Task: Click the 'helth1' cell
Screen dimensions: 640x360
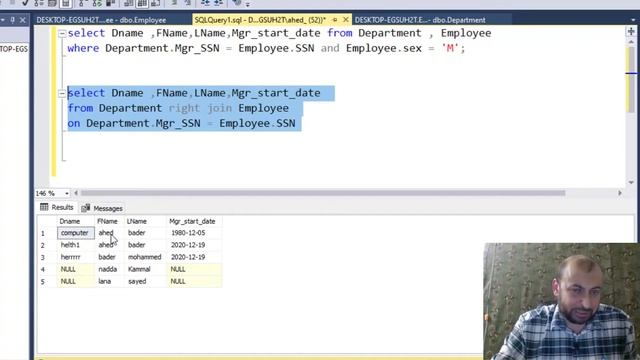Action: 76,245
